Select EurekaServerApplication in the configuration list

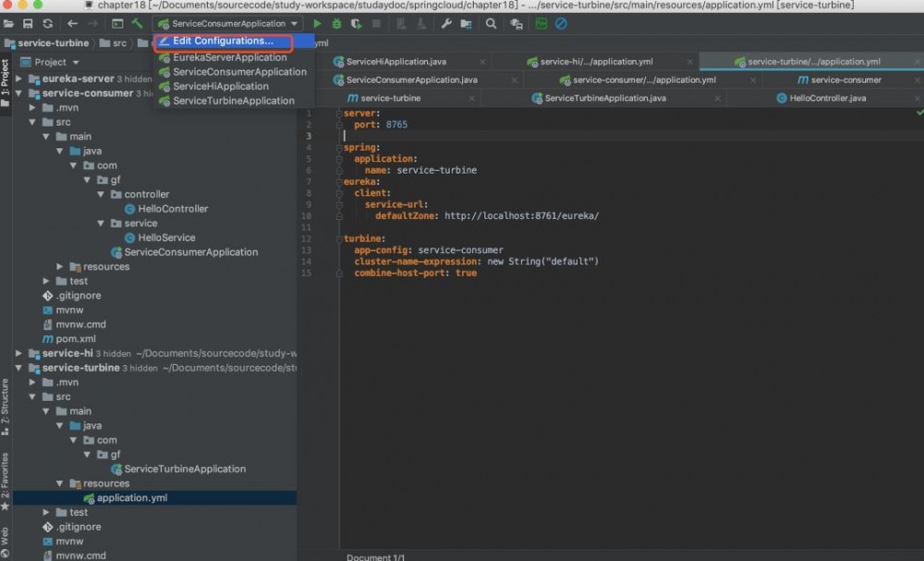click(x=229, y=57)
